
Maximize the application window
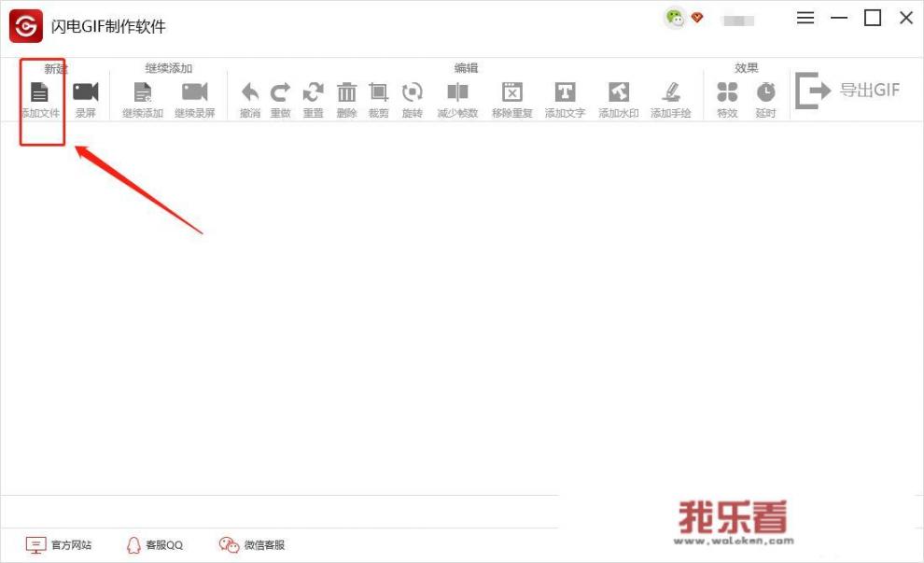pyautogui.click(x=873, y=19)
